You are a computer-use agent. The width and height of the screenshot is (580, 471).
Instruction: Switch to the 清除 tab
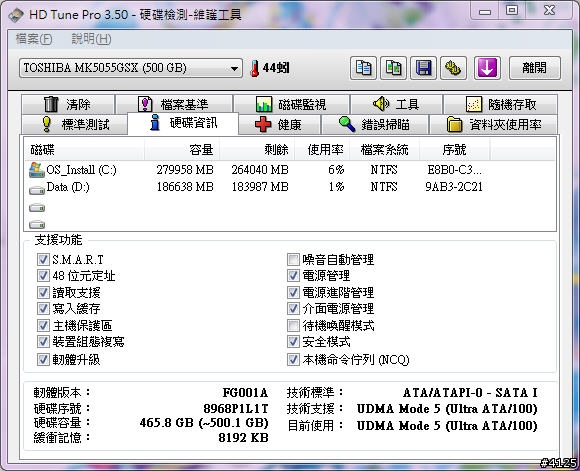[68, 104]
